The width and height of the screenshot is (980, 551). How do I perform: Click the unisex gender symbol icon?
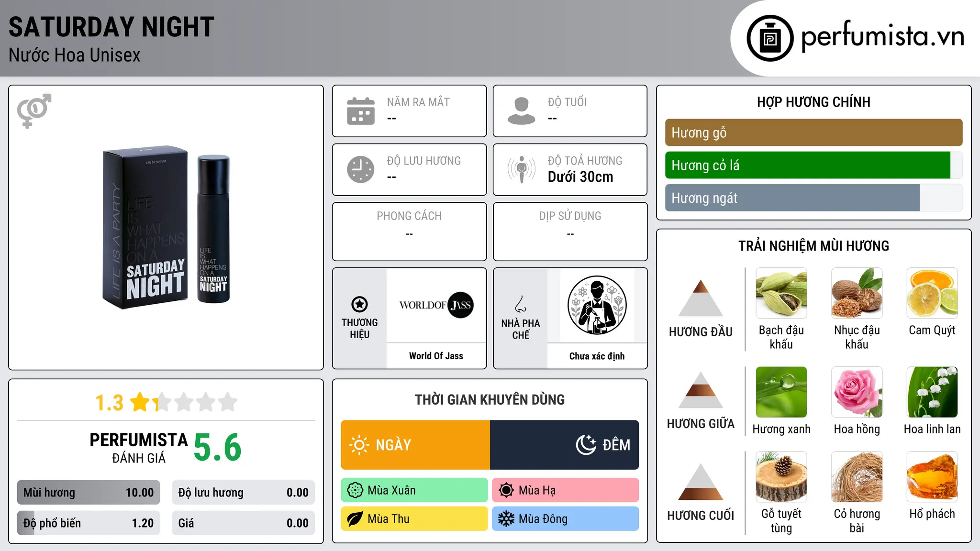(x=34, y=111)
